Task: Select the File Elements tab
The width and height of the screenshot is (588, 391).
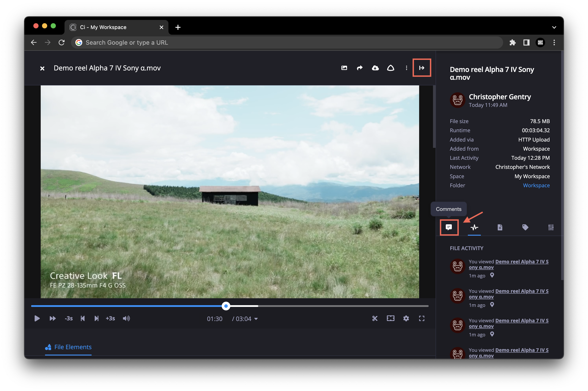Action: coord(68,347)
